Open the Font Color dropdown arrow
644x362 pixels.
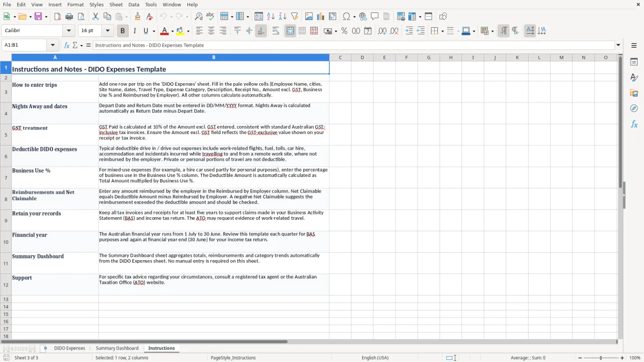pos(172,31)
